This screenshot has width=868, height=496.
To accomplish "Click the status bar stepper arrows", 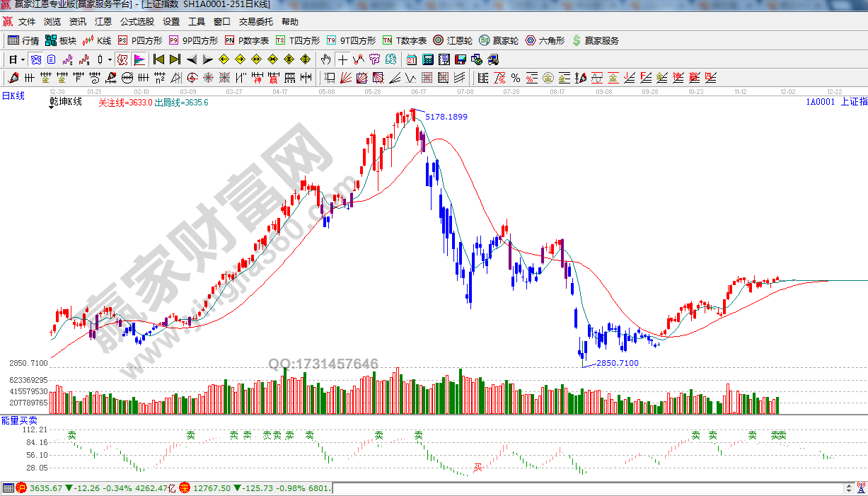I will [849, 488].
